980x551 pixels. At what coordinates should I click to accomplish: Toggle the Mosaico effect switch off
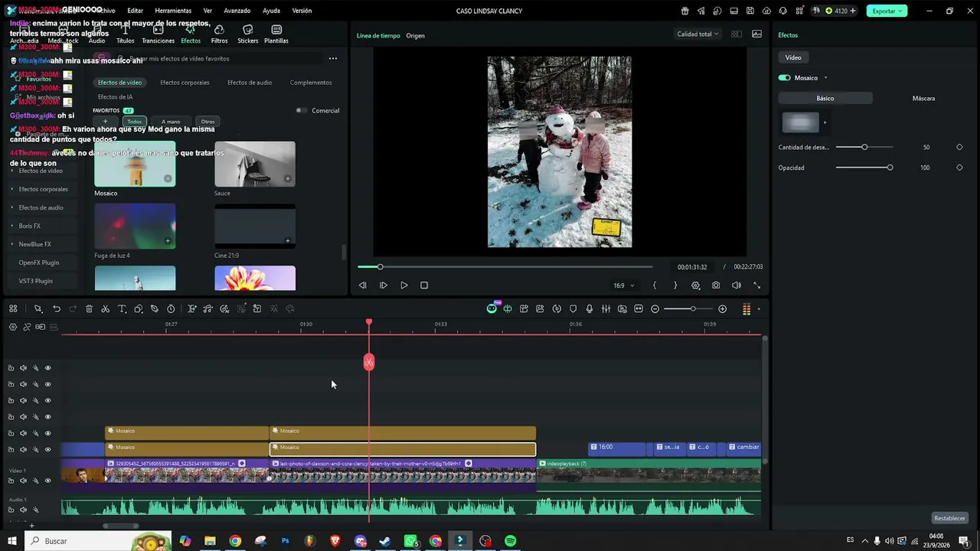tap(784, 78)
